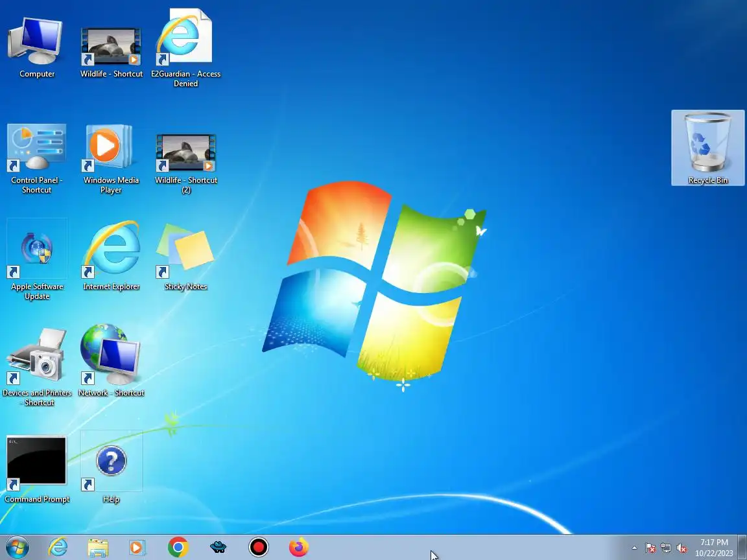747x560 pixels.
Task: Select E2Guardian - Access Denied icon
Action: (x=185, y=47)
